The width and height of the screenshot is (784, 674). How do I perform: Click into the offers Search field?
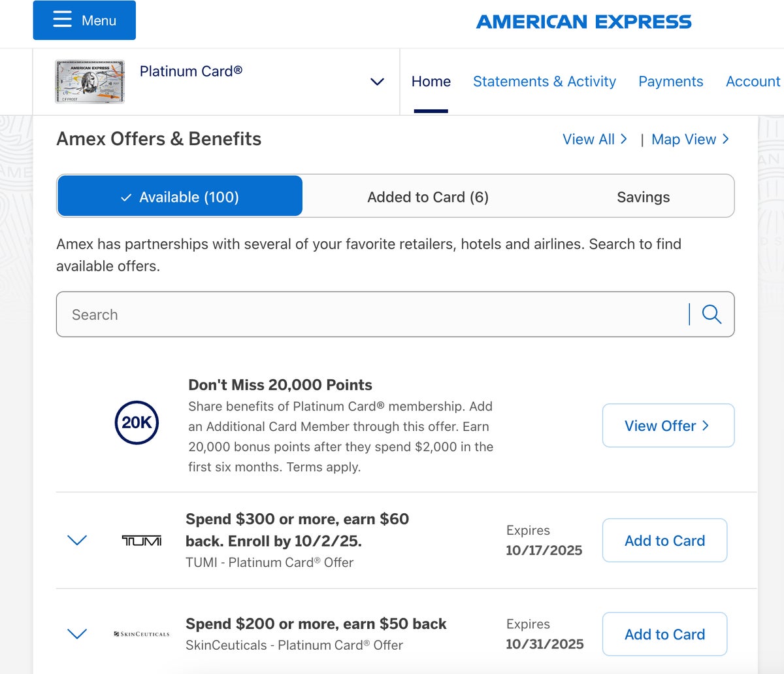click(x=372, y=314)
